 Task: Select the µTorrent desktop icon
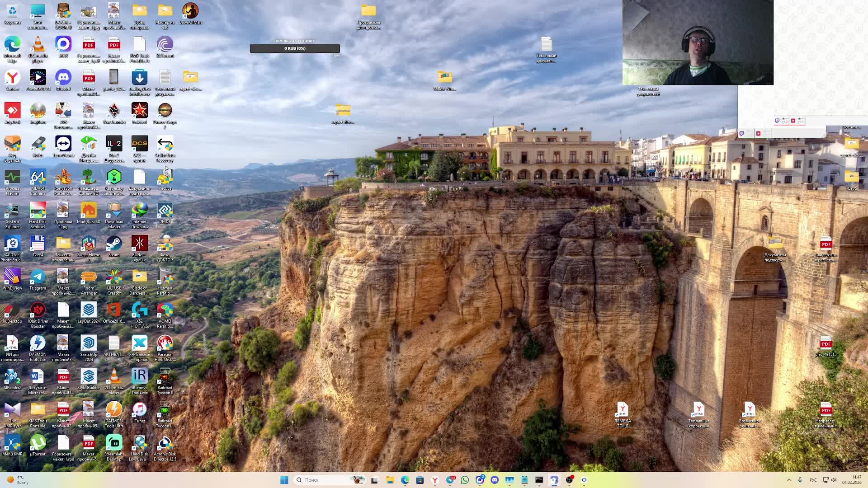pyautogui.click(x=38, y=444)
